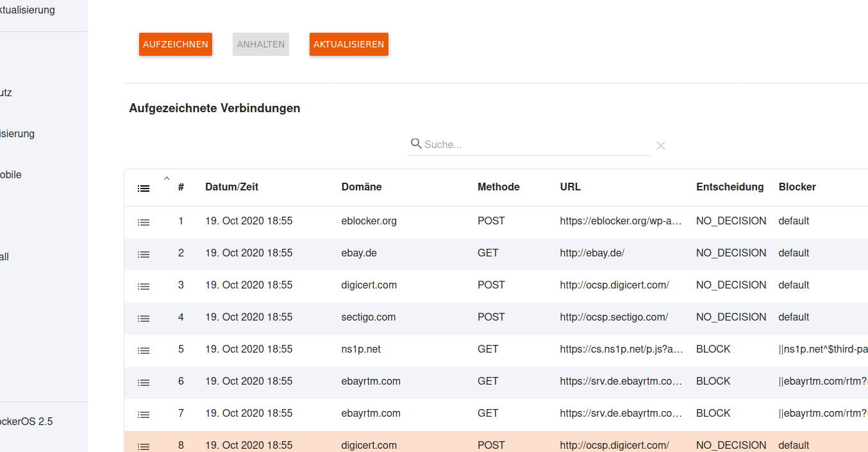Toggle sort arrow next to # column
This screenshot has height=452, width=868.
click(x=167, y=179)
